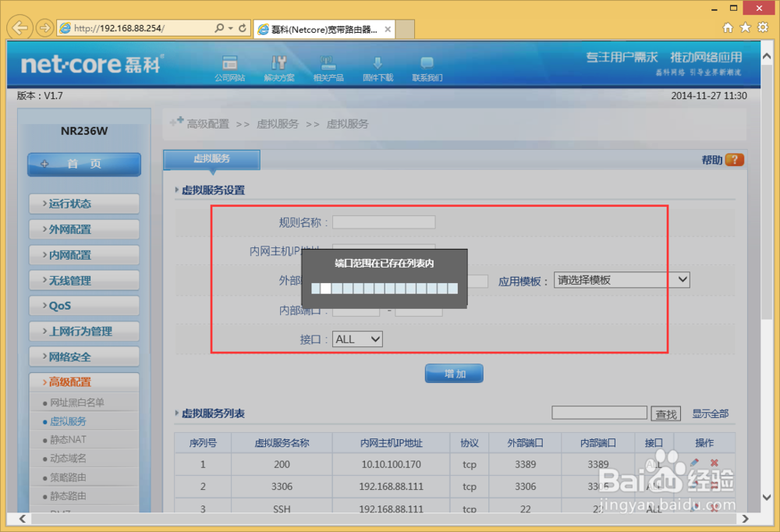Click the browser Forward arrow button
Viewport: 780px width, 532px height.
[44, 28]
